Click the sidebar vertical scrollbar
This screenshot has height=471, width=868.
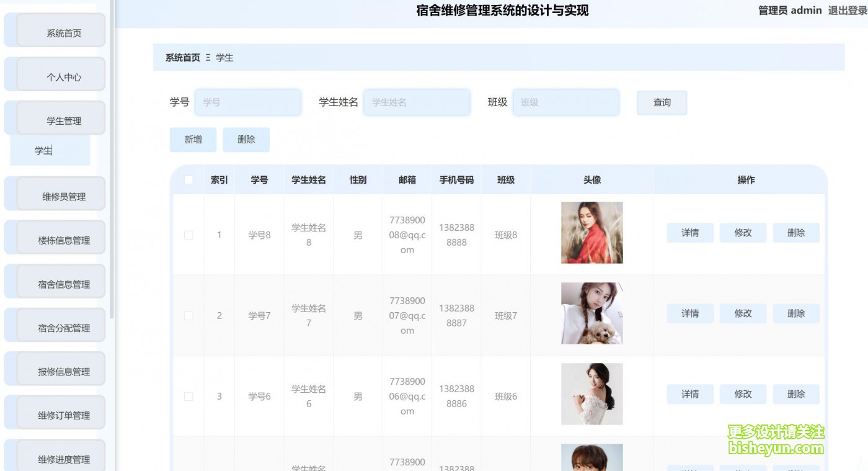tap(112, 159)
